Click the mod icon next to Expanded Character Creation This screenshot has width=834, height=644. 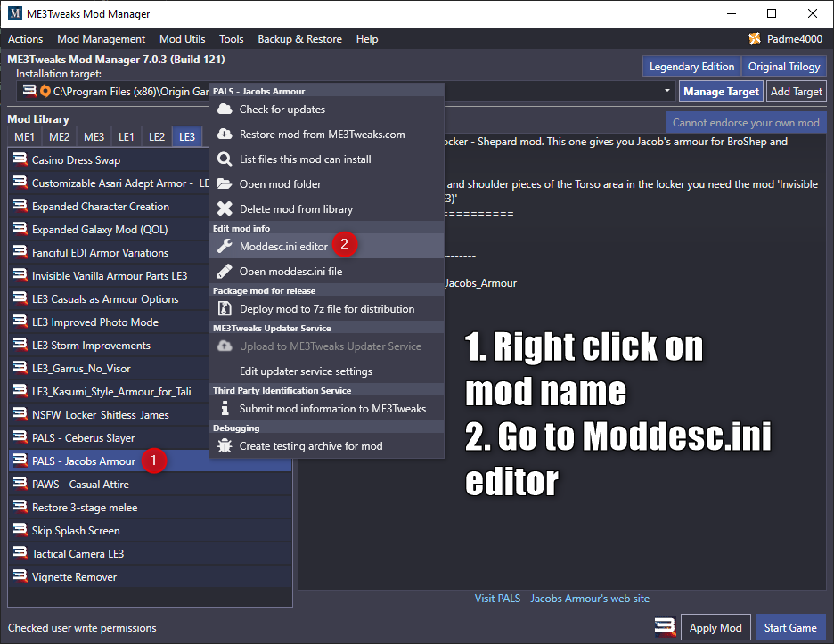[20, 205]
